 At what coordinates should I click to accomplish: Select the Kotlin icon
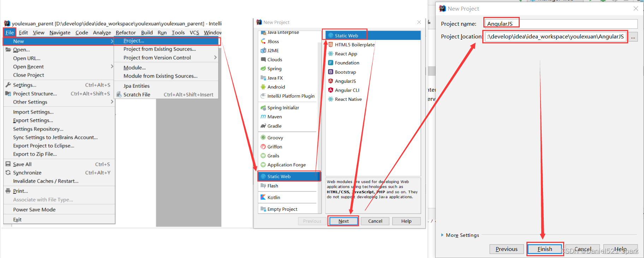click(x=263, y=197)
